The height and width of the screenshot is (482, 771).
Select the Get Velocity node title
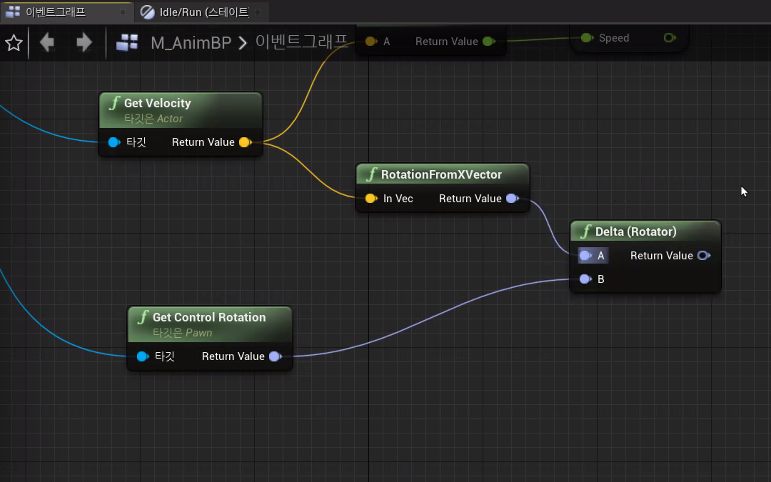tap(157, 103)
